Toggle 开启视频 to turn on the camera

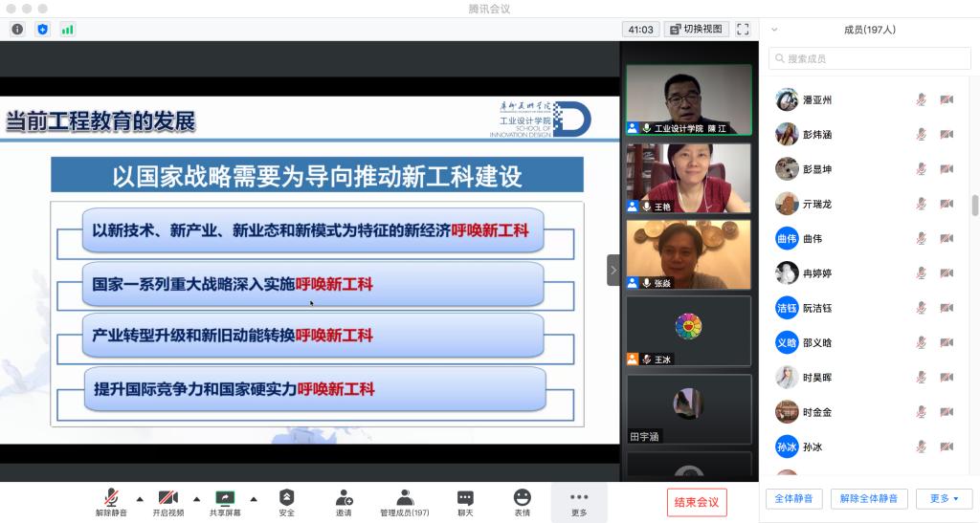pyautogui.click(x=167, y=502)
